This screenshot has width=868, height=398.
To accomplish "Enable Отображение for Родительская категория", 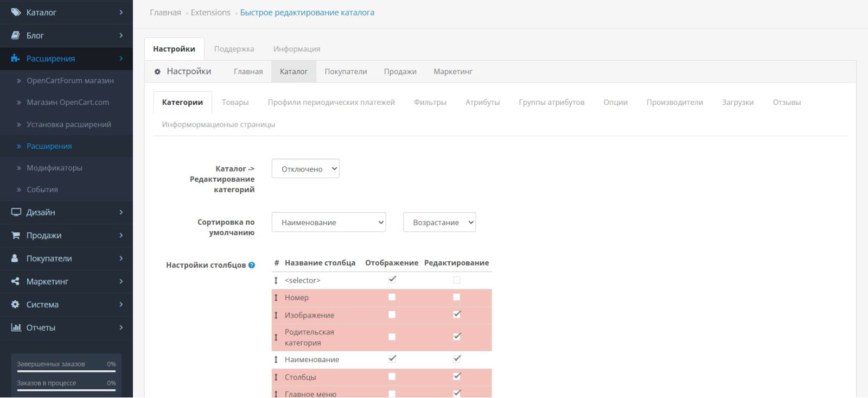I will [392, 337].
